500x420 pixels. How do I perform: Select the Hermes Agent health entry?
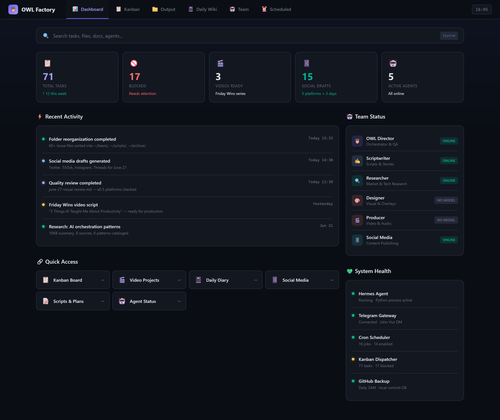pyautogui.click(x=405, y=297)
